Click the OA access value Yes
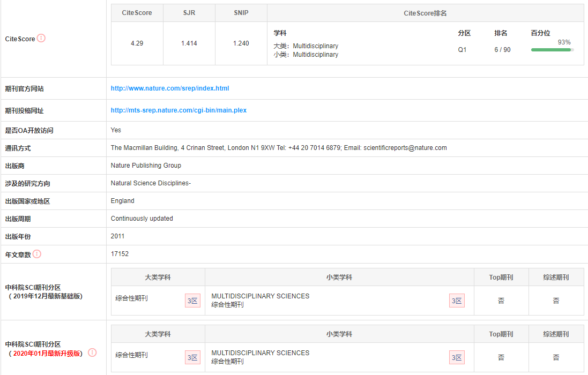The height and width of the screenshot is (375, 588). [116, 130]
